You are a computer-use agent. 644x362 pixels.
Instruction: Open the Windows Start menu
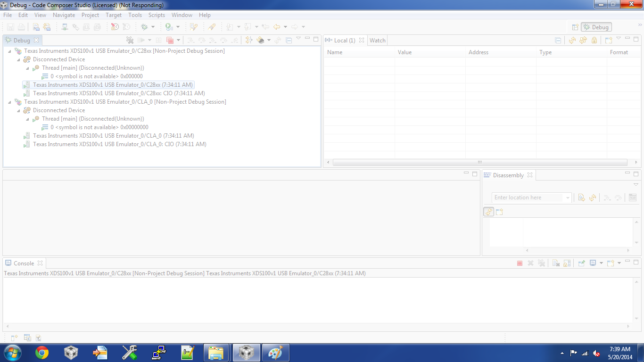12,353
